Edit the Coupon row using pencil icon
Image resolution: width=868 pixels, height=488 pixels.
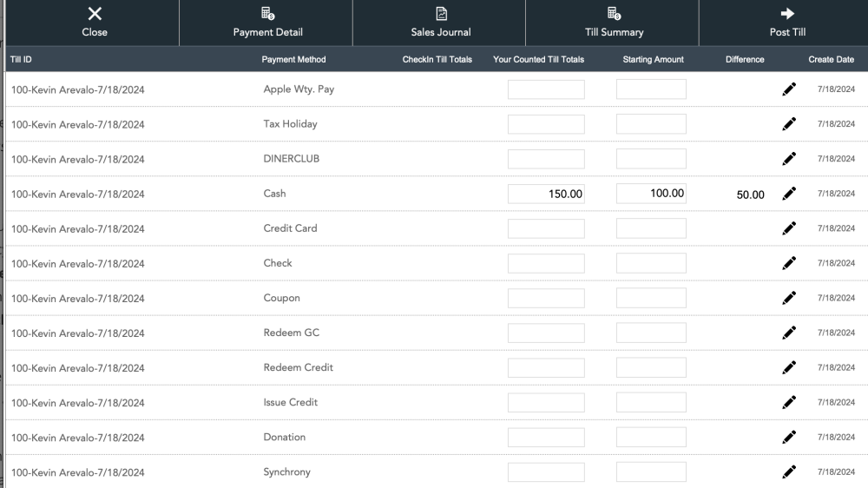pyautogui.click(x=788, y=298)
